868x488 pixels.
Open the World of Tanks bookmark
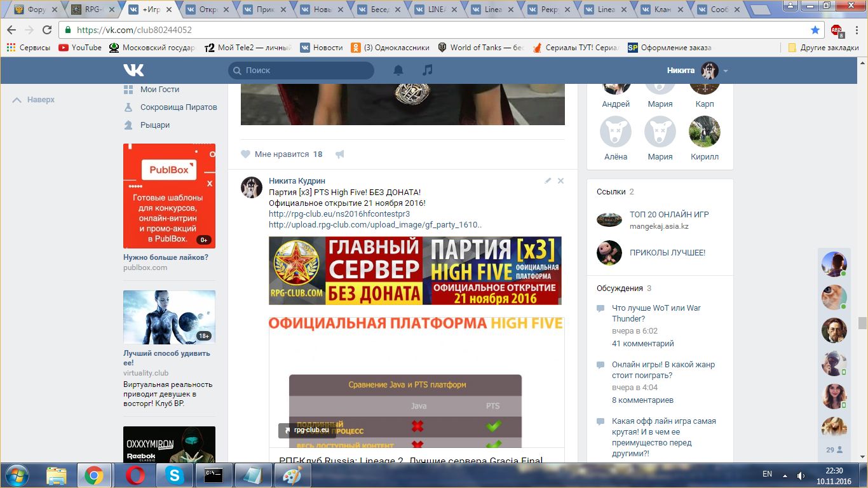coord(481,48)
